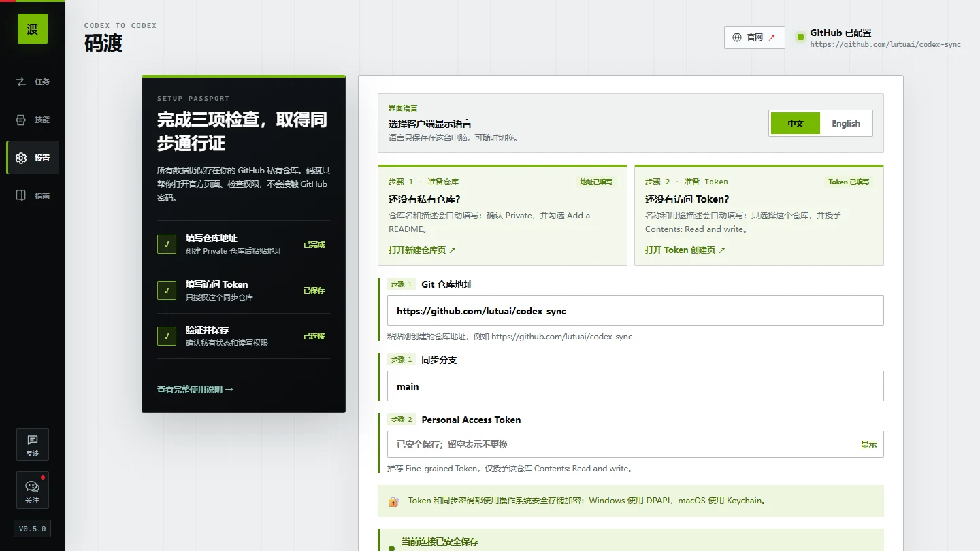Open the 打开新建仓库页 link
Screen dimensions: 980x551
pos(422,250)
